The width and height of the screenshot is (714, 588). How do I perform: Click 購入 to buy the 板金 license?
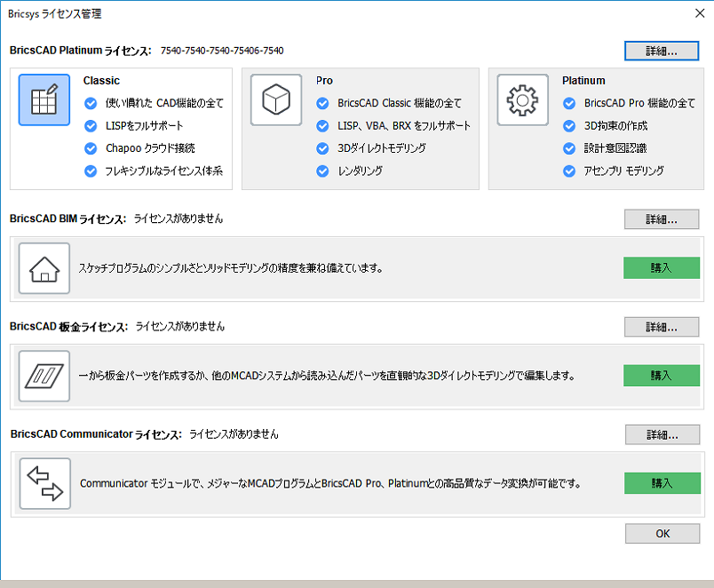(x=662, y=376)
